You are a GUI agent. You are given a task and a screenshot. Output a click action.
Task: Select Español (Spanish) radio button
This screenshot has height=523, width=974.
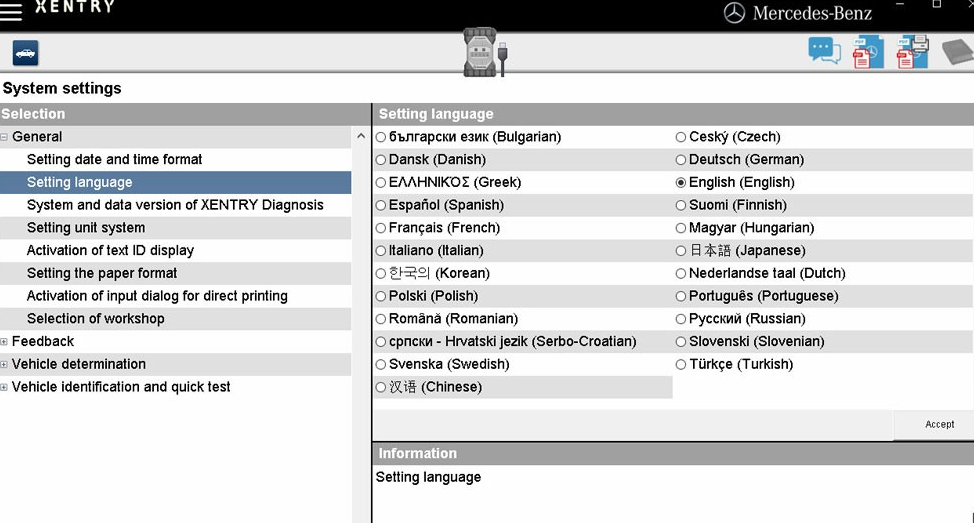pyautogui.click(x=381, y=206)
